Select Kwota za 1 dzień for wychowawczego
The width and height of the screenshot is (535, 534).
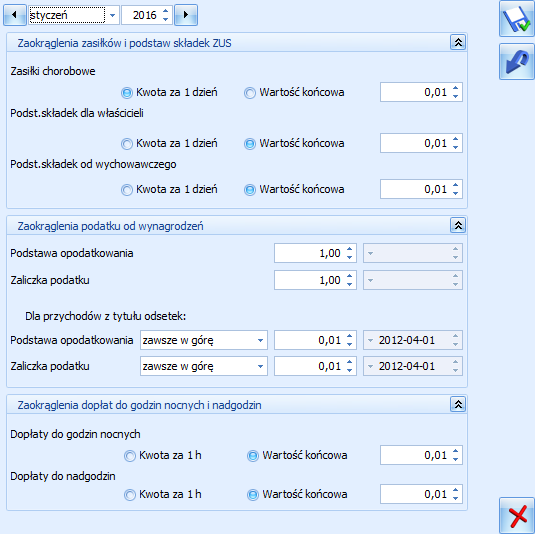[x=169, y=189]
